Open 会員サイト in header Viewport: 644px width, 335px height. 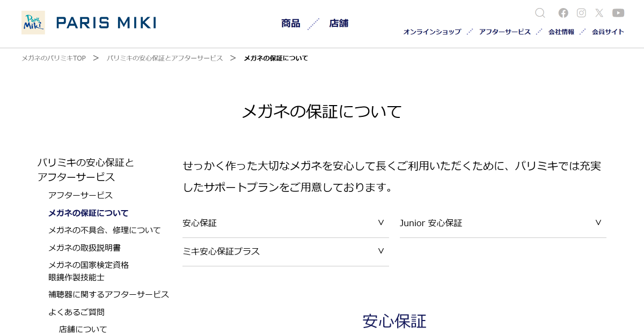click(608, 32)
